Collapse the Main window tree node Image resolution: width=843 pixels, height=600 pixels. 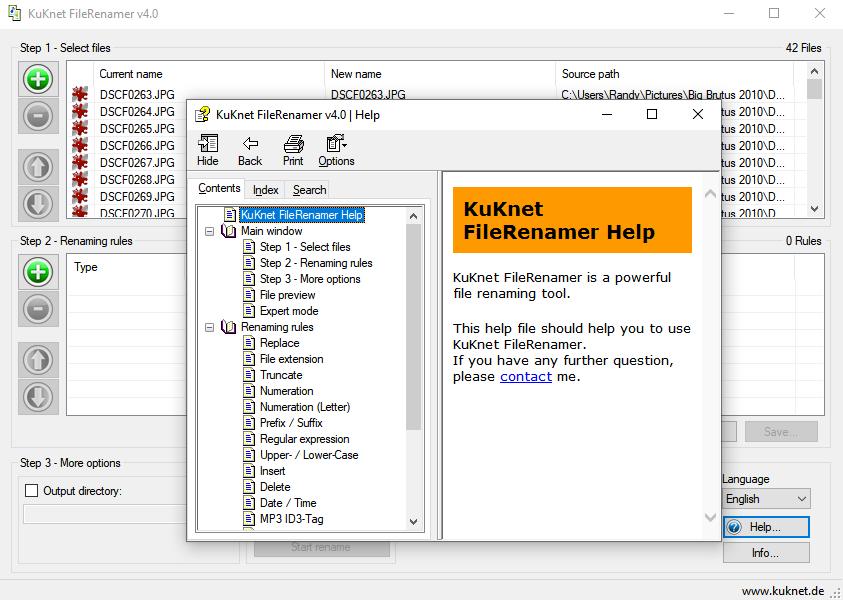click(209, 231)
